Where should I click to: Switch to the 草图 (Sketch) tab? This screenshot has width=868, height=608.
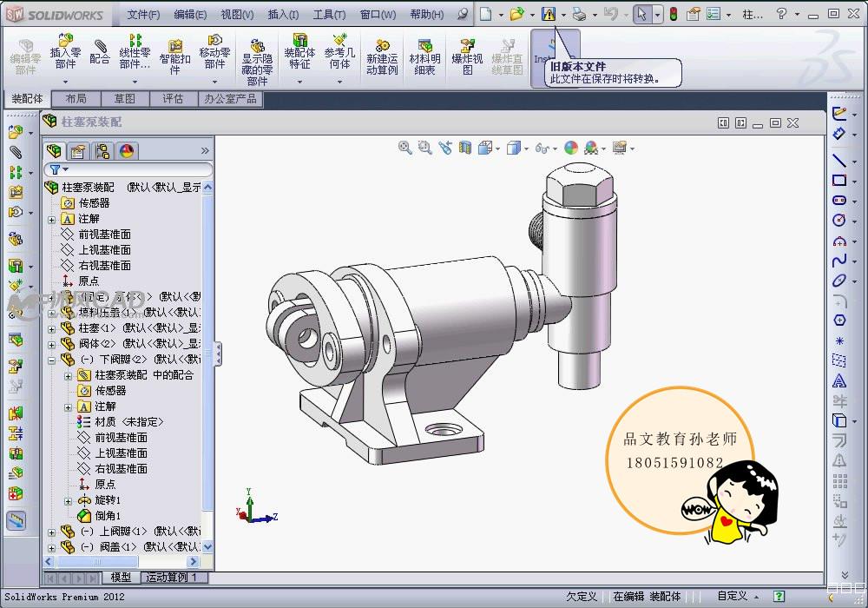(125, 99)
